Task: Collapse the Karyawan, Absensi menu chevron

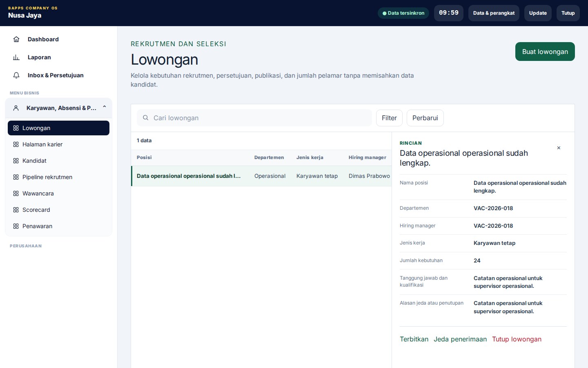Action: click(x=105, y=107)
